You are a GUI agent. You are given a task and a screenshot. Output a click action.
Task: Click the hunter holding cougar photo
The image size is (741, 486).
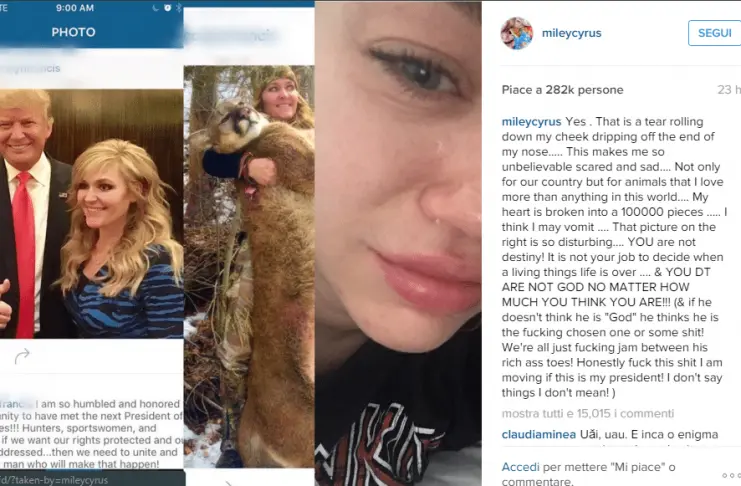(x=249, y=267)
